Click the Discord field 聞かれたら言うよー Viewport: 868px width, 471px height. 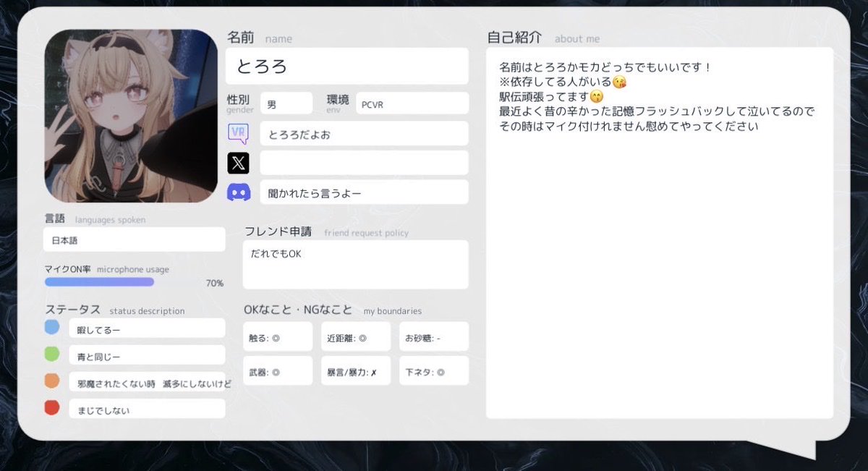tap(365, 192)
